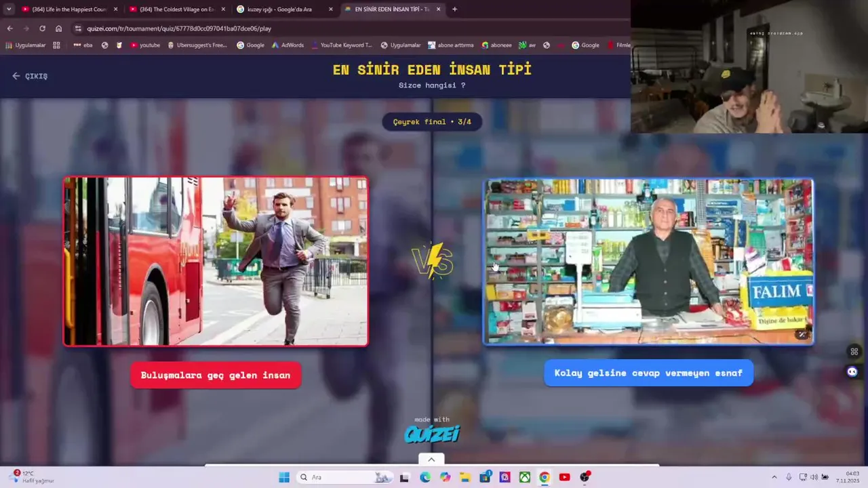The width and height of the screenshot is (868, 488).
Task: Show hidden system tray icons
Action: [774, 477]
